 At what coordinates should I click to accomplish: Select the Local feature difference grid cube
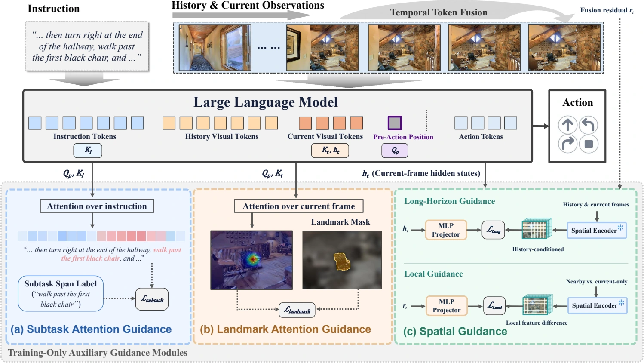pyautogui.click(x=537, y=305)
